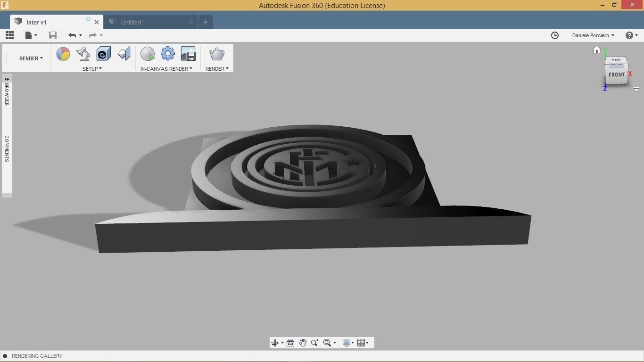Open the Job Status clock icon

(555, 35)
